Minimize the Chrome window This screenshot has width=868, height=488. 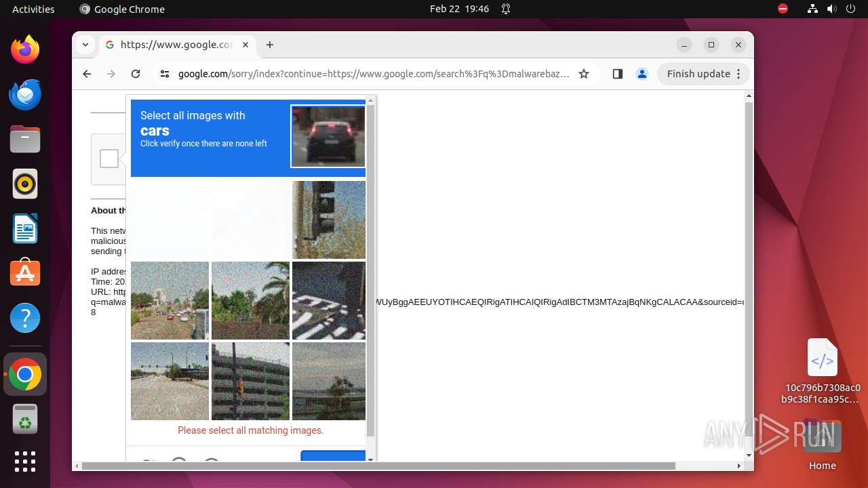(684, 45)
